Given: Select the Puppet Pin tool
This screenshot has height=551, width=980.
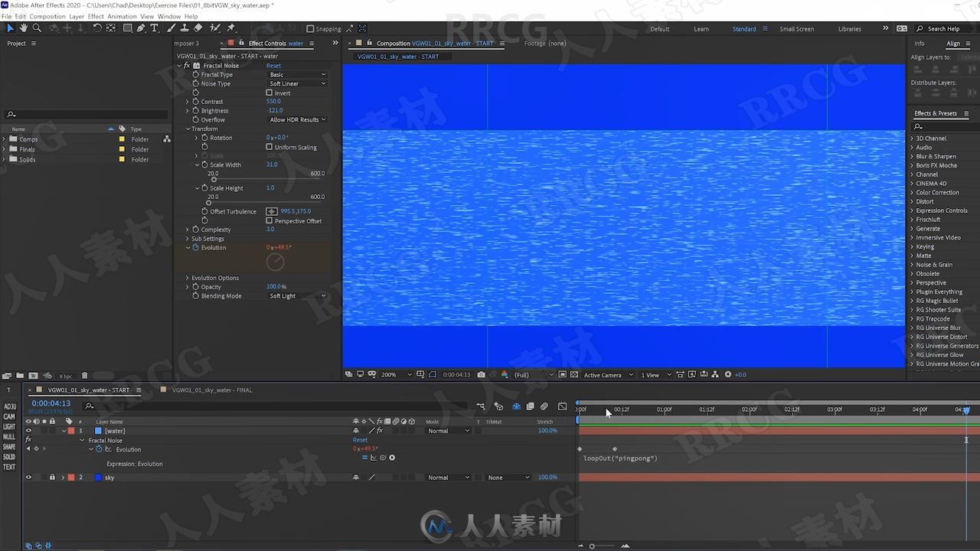Looking at the screenshot, I should point(230,28).
